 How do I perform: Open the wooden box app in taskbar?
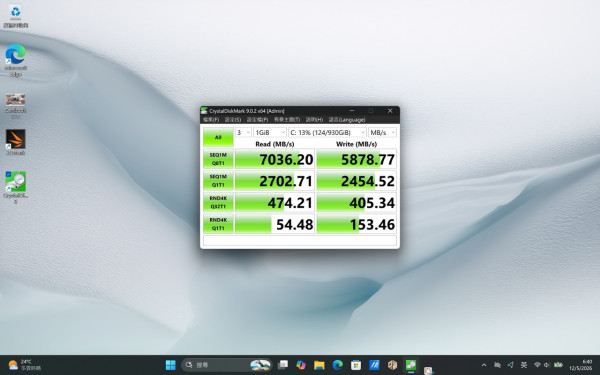(393, 365)
